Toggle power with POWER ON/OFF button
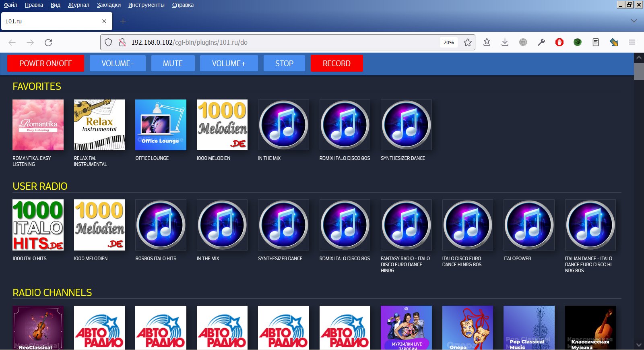This screenshot has height=350, width=644. pos(45,63)
